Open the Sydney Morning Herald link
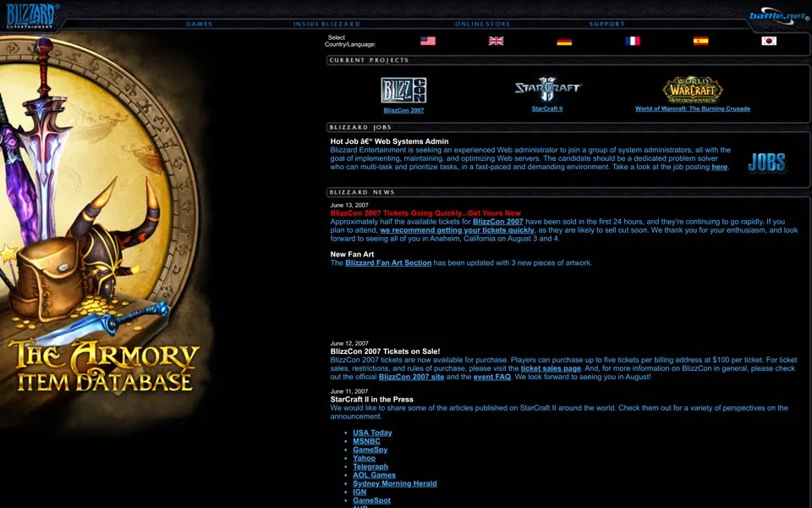Viewport: 812px width, 508px height. (x=395, y=483)
